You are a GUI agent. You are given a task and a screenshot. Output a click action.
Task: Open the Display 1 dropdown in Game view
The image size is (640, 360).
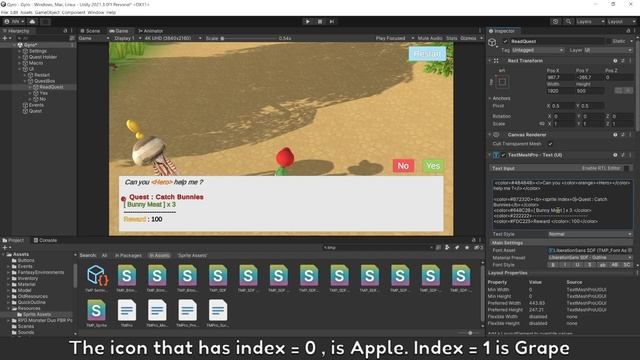click(x=127, y=38)
